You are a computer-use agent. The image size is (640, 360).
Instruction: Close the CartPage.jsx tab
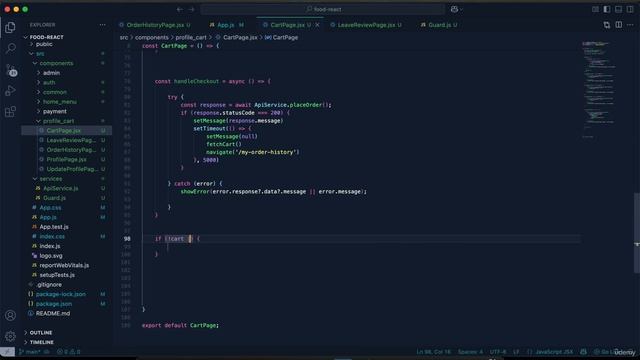point(317,25)
